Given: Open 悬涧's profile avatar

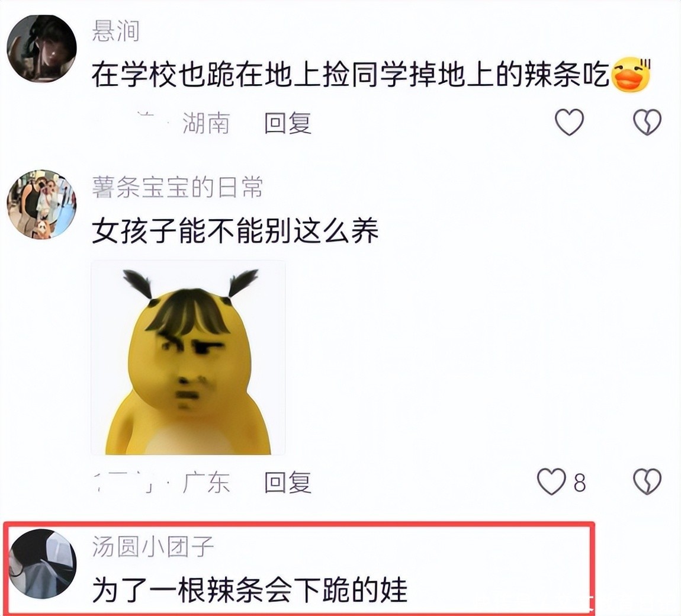Looking at the screenshot, I should 41,49.
